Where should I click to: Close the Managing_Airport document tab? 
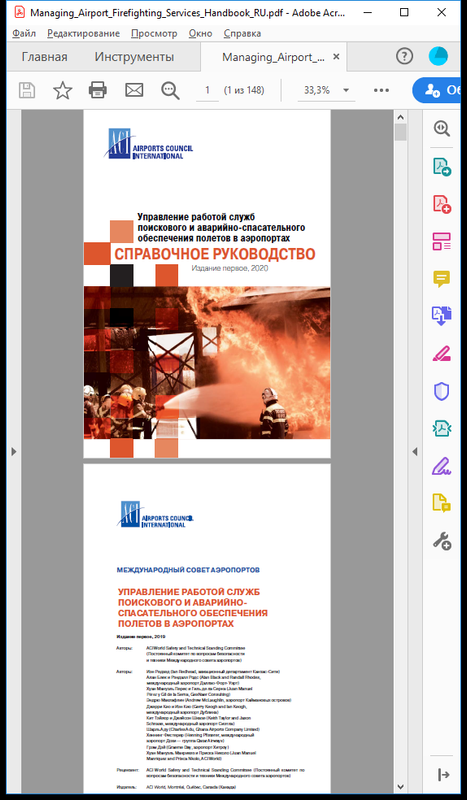click(336, 57)
